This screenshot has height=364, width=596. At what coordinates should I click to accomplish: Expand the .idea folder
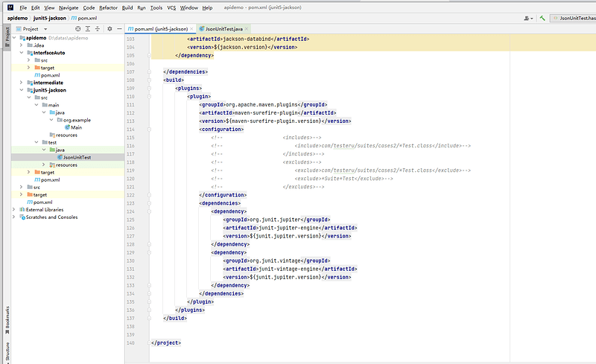[x=22, y=45]
